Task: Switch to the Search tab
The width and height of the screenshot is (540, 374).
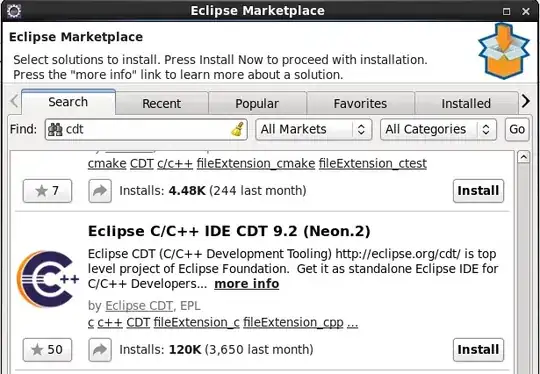Action: point(68,102)
